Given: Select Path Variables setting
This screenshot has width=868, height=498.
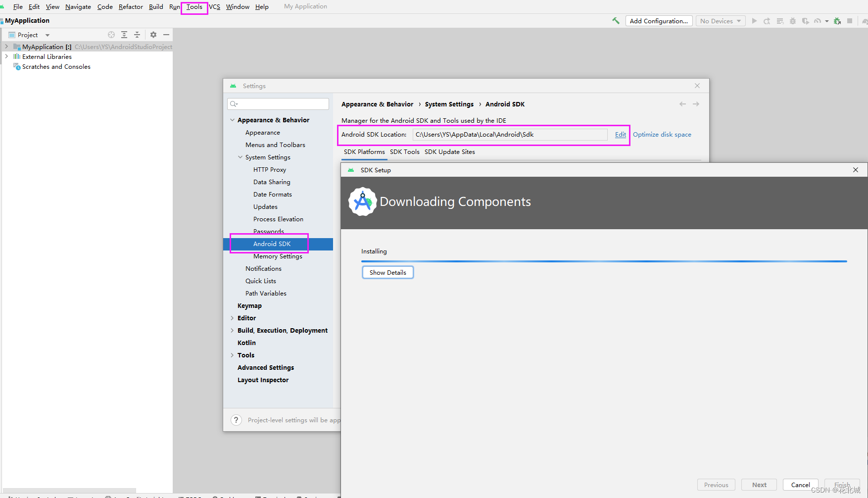Looking at the screenshot, I should pos(266,294).
